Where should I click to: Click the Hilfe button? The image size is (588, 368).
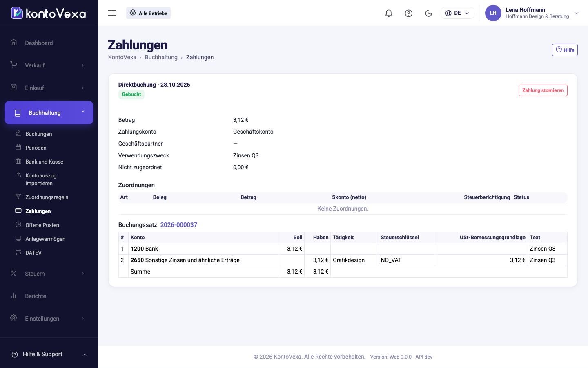[565, 50]
